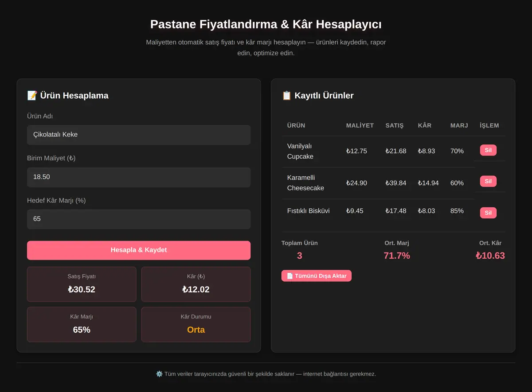Click the İŞLEM column header
This screenshot has height=392, width=532.
pyautogui.click(x=489, y=125)
